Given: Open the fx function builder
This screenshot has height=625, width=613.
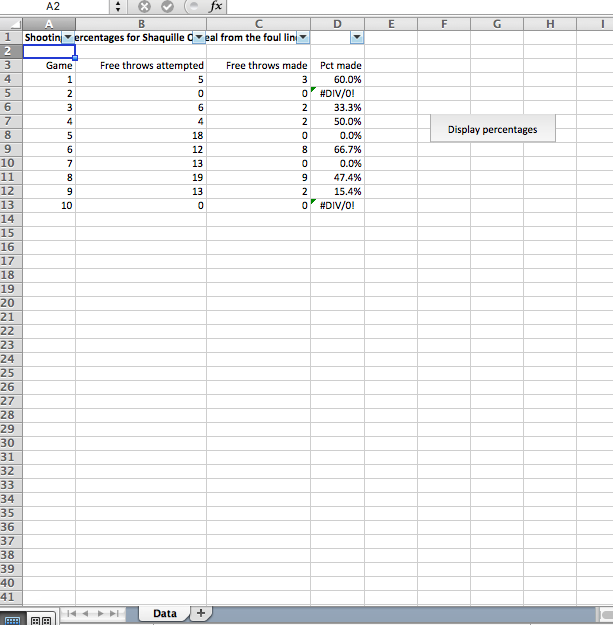Looking at the screenshot, I should click(216, 6).
